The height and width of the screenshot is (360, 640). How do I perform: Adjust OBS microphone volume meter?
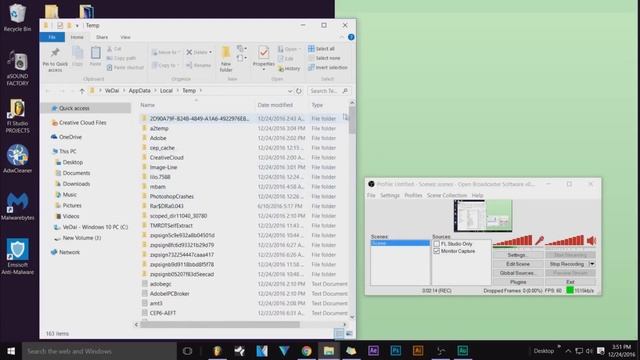(513, 240)
